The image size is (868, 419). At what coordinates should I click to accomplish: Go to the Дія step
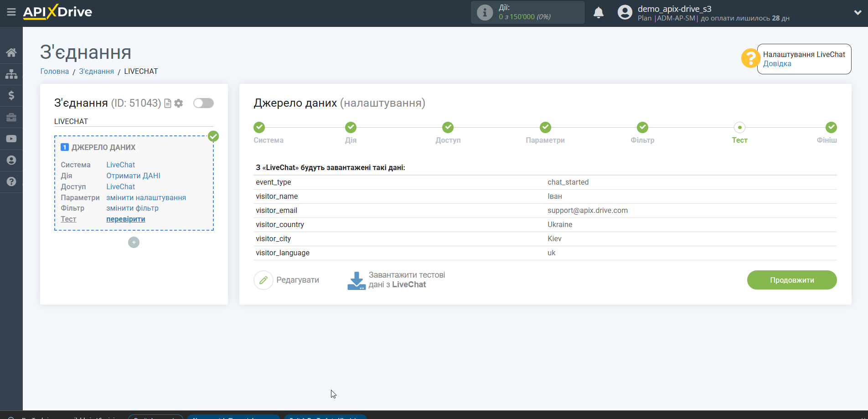(351, 127)
